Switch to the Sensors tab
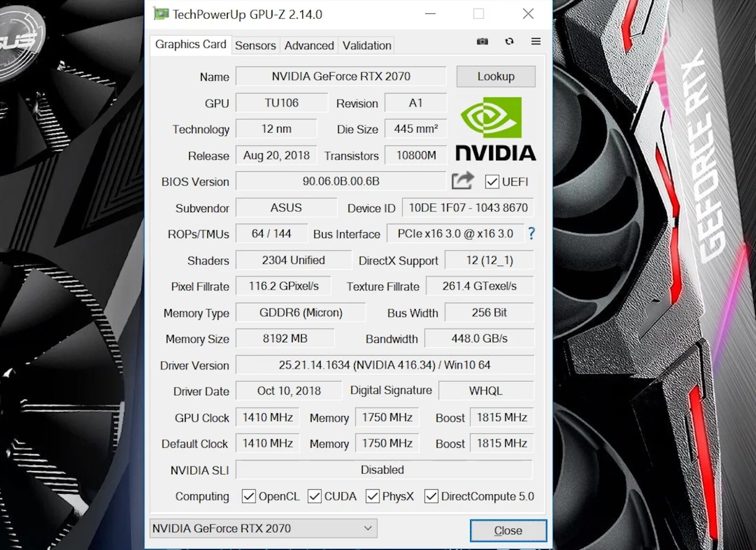 (x=255, y=46)
